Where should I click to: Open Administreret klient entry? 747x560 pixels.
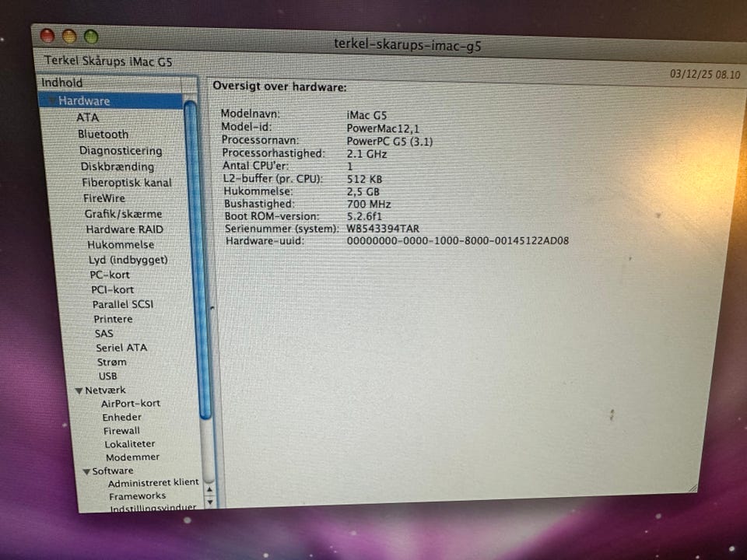click(x=153, y=483)
